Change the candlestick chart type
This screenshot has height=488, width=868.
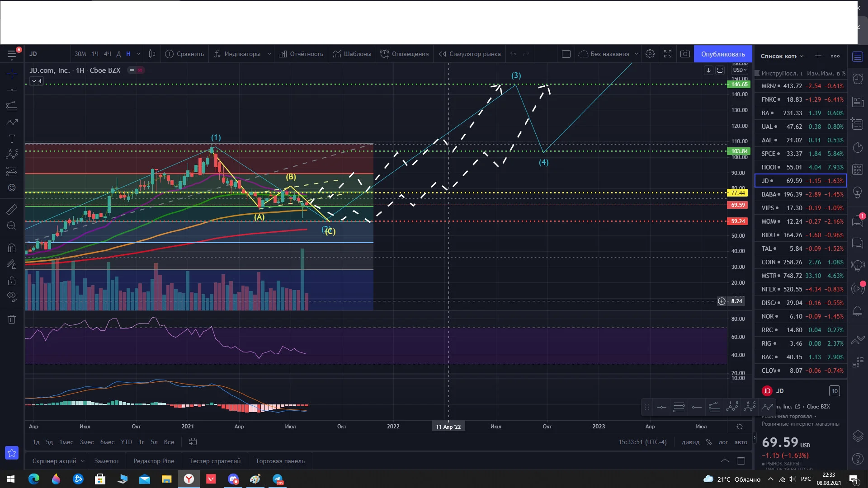click(x=152, y=54)
